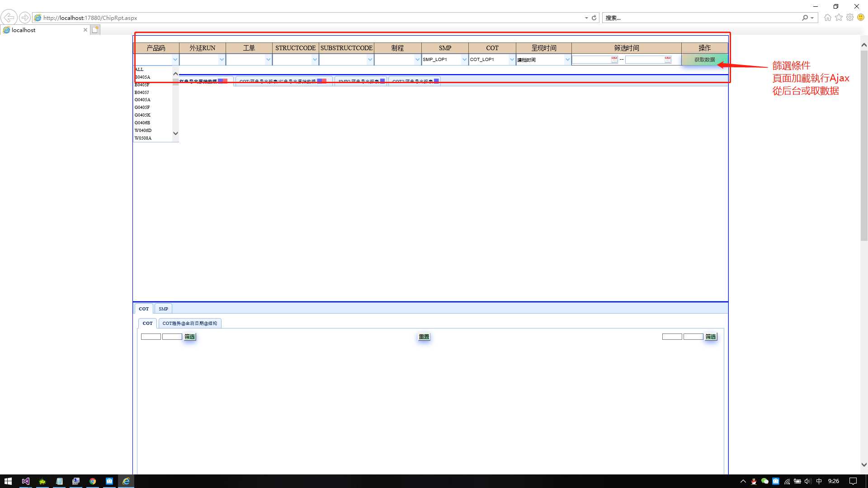Scroll down the product code list
This screenshot has width=868, height=488.
(x=175, y=133)
